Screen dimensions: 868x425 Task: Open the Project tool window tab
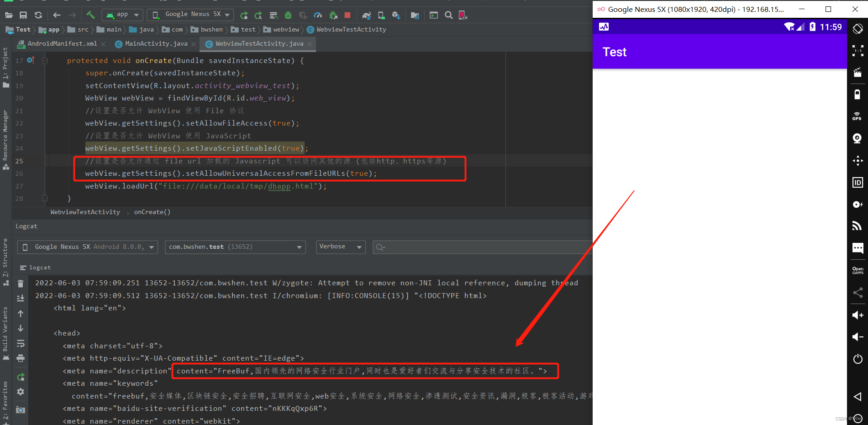point(5,68)
